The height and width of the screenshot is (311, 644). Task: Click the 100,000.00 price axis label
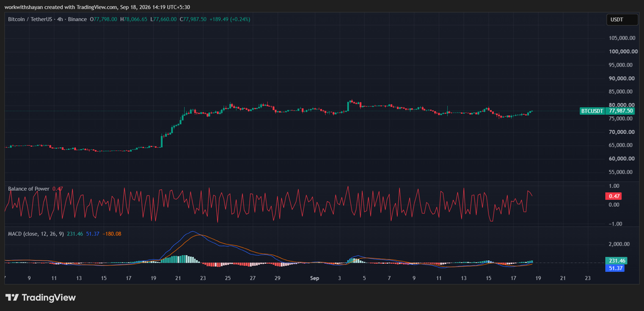(622, 52)
